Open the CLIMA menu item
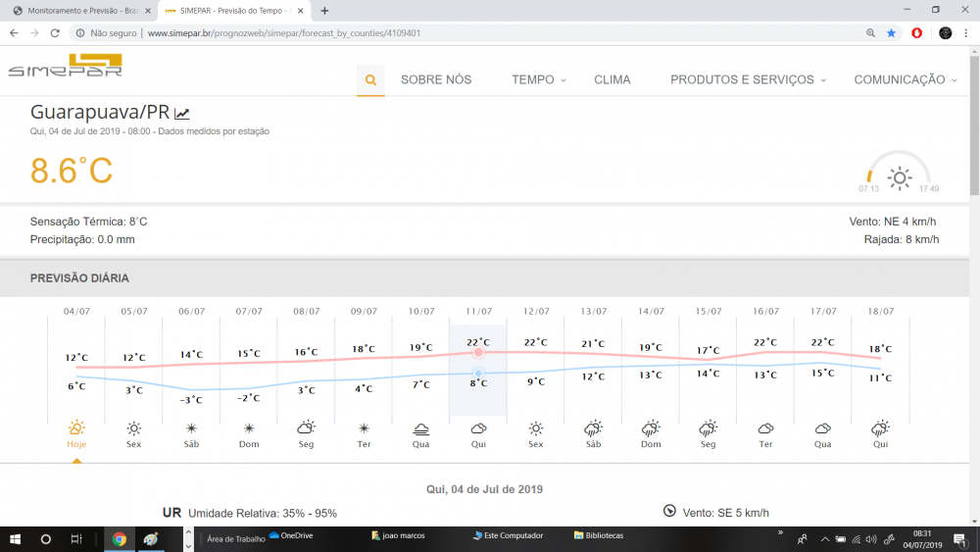Screen dimensions: 980x552 (612, 80)
